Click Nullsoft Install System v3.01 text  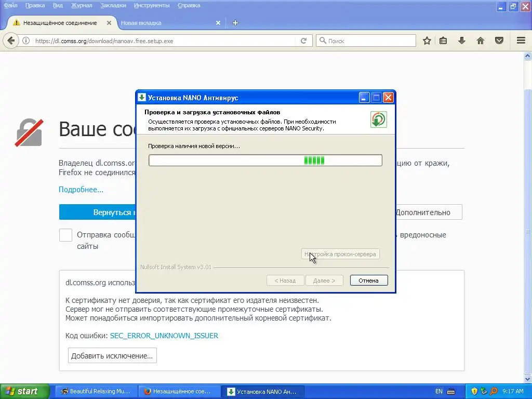coord(176,267)
